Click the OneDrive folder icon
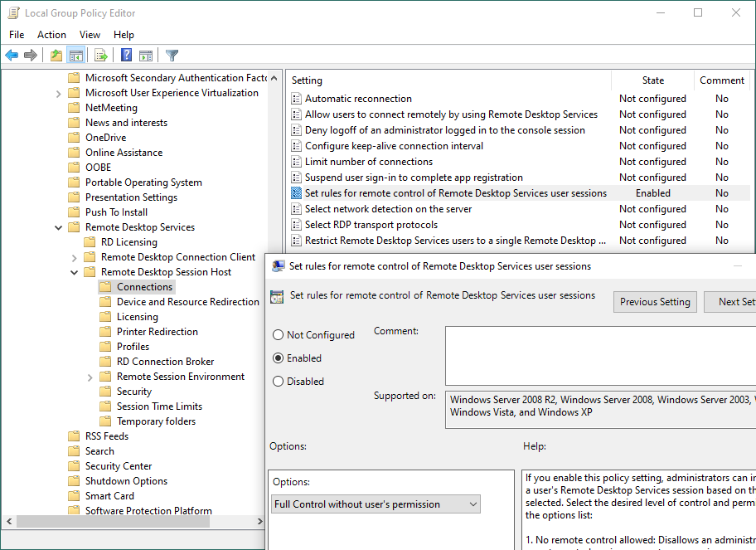 [74, 138]
